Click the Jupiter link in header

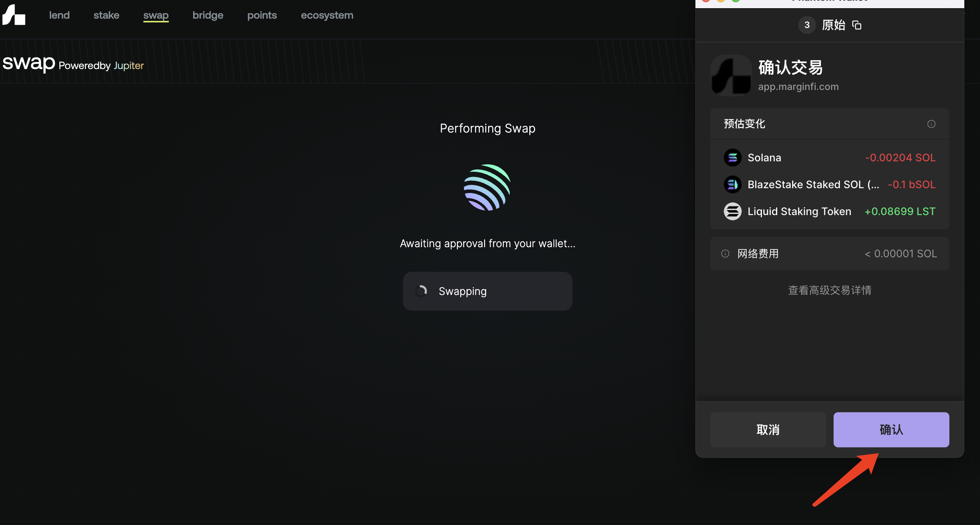pos(128,66)
